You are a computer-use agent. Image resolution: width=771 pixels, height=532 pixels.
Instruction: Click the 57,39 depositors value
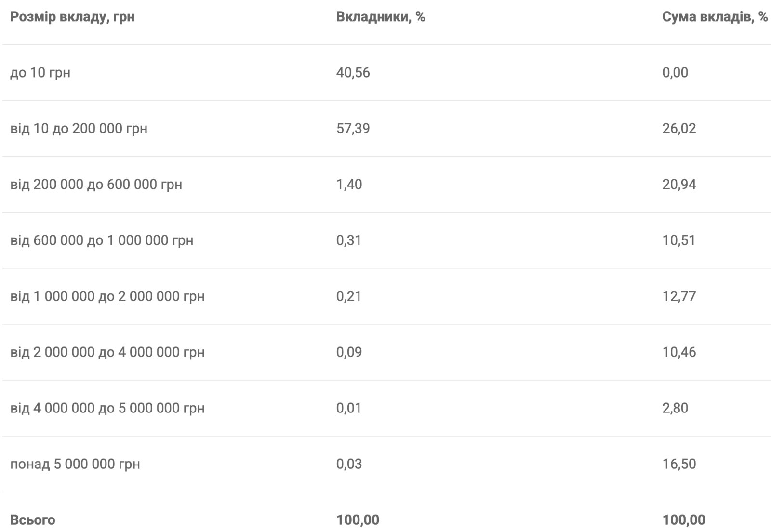353,129
